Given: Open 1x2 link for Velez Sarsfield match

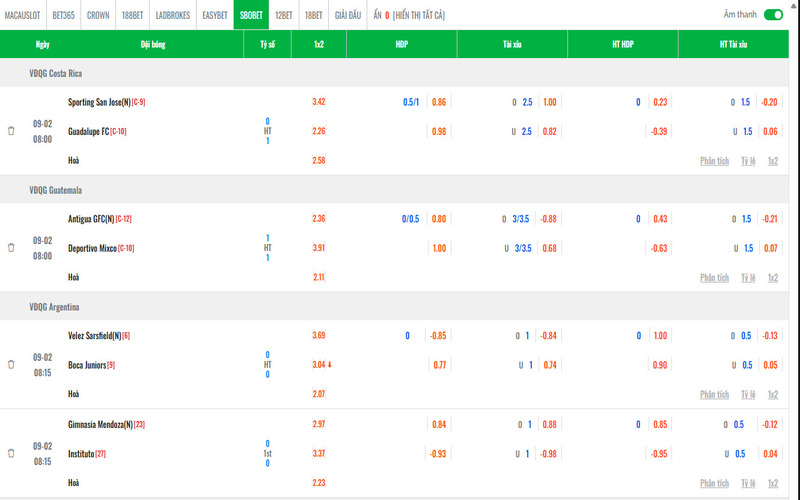Looking at the screenshot, I should point(773,394).
